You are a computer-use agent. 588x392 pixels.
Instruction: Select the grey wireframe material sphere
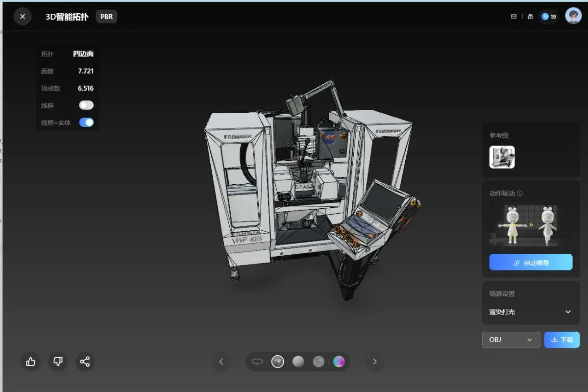click(318, 362)
